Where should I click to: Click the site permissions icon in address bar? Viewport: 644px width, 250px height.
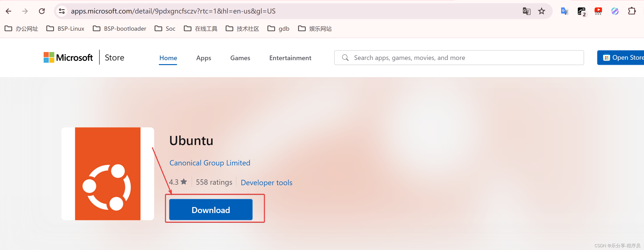(62, 11)
